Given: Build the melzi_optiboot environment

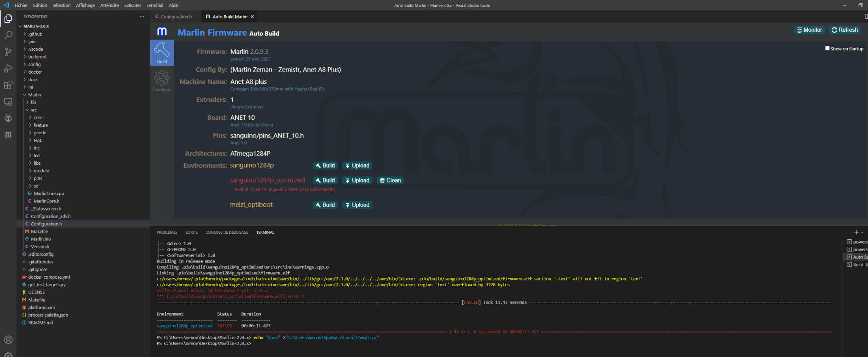Looking at the screenshot, I should click(325, 205).
